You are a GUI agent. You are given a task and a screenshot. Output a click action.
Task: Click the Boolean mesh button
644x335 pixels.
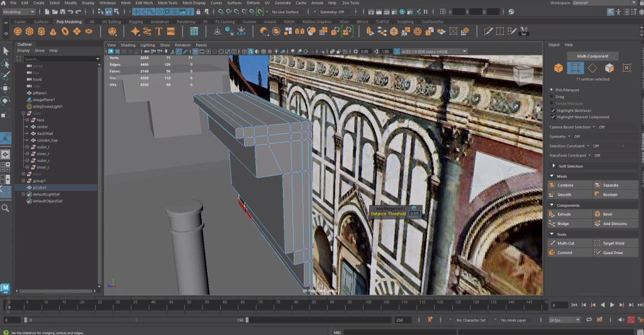[x=616, y=195]
